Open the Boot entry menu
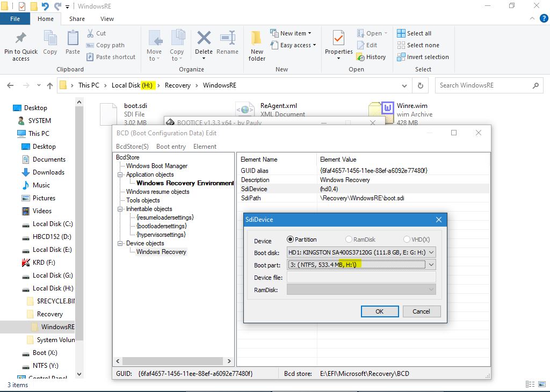Image resolution: width=550 pixels, height=392 pixels. coord(171,147)
